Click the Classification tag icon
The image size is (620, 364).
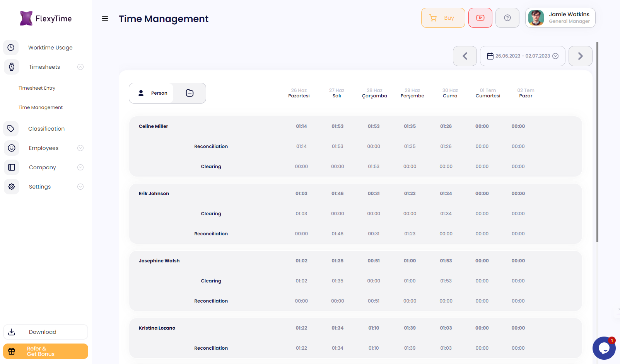click(11, 129)
